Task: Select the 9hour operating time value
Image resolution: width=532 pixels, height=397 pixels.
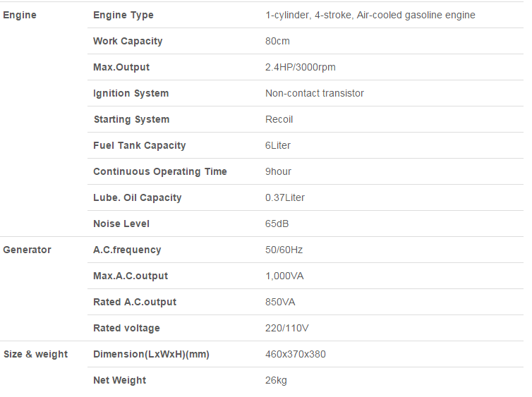Action: pyautogui.click(x=278, y=171)
